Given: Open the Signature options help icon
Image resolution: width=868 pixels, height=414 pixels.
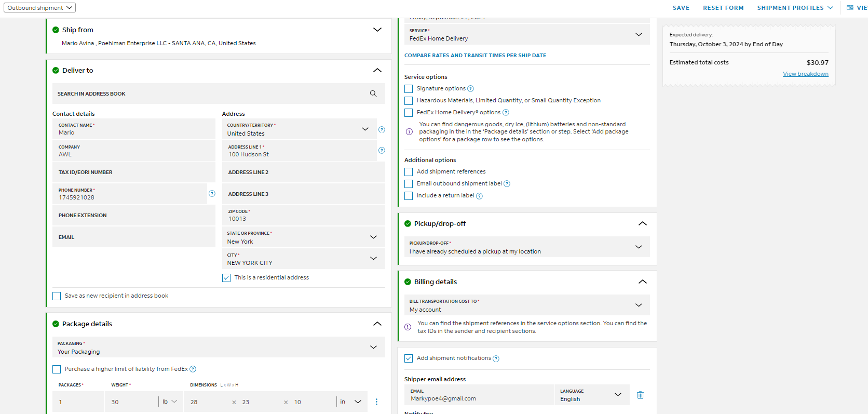Looking at the screenshot, I should (x=470, y=89).
